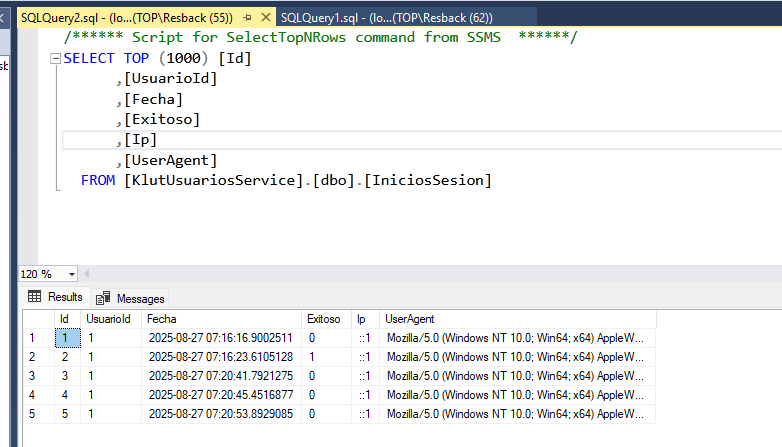Click Fecha cell 2025-08-27 07:20:41.7921275
Viewport: 782px width, 447px height.
click(221, 376)
